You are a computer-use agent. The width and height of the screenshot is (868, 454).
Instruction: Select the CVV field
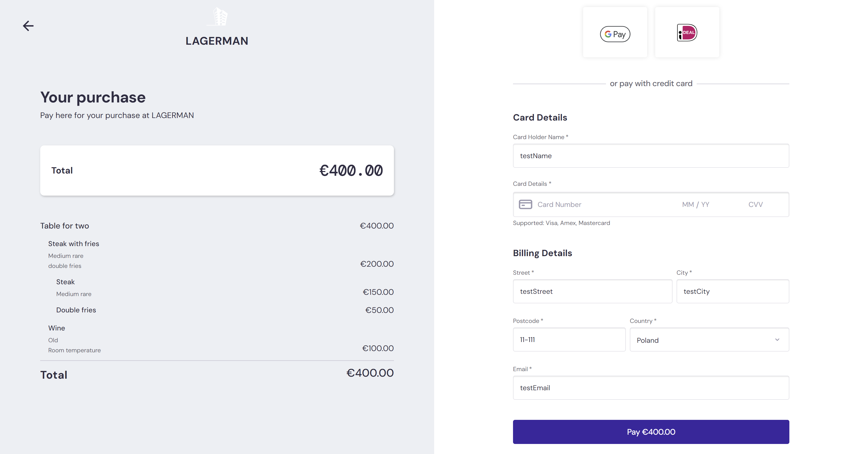point(756,204)
